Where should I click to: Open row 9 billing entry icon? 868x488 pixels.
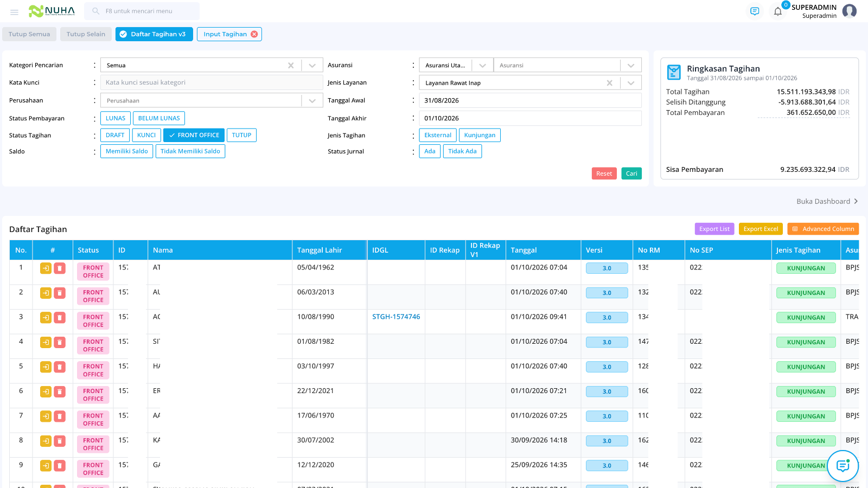click(x=46, y=466)
